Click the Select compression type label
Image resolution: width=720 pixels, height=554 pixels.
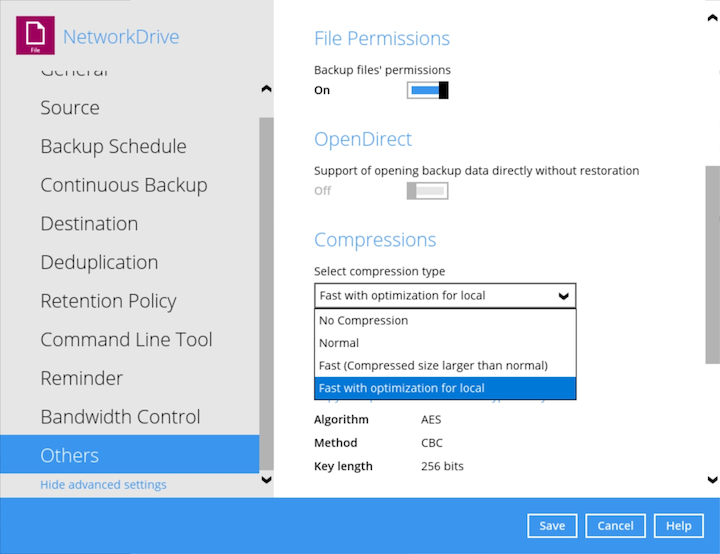click(x=379, y=271)
